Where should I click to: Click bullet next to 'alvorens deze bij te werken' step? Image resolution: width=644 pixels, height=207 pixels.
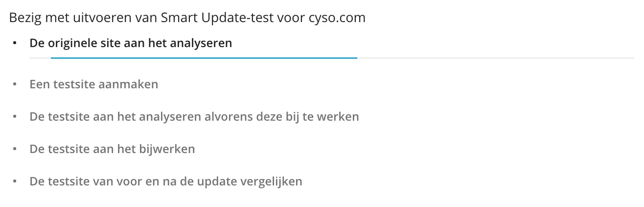pyautogui.click(x=16, y=117)
